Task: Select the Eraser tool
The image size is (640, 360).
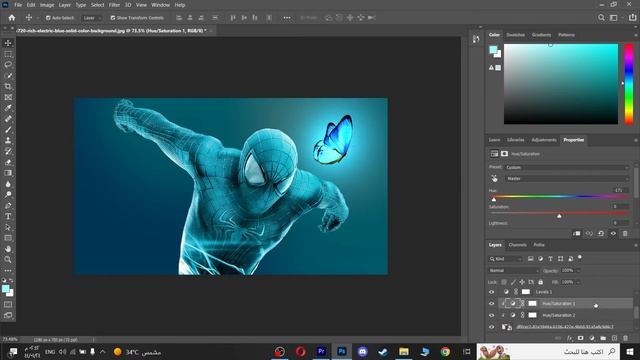Action: pyautogui.click(x=8, y=162)
